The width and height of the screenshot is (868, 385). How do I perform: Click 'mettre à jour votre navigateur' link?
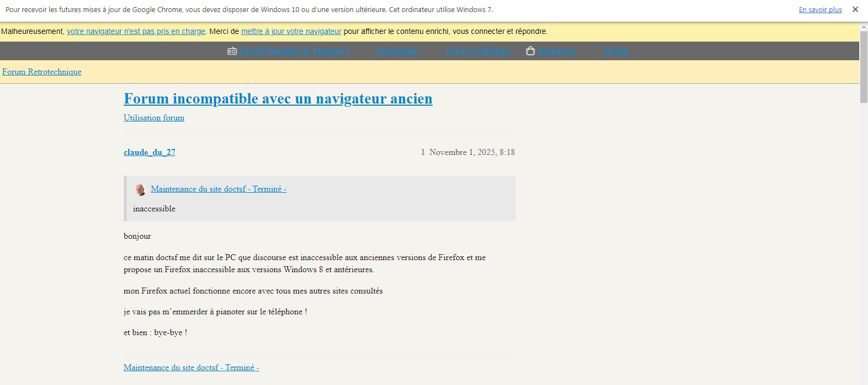pyautogui.click(x=291, y=32)
